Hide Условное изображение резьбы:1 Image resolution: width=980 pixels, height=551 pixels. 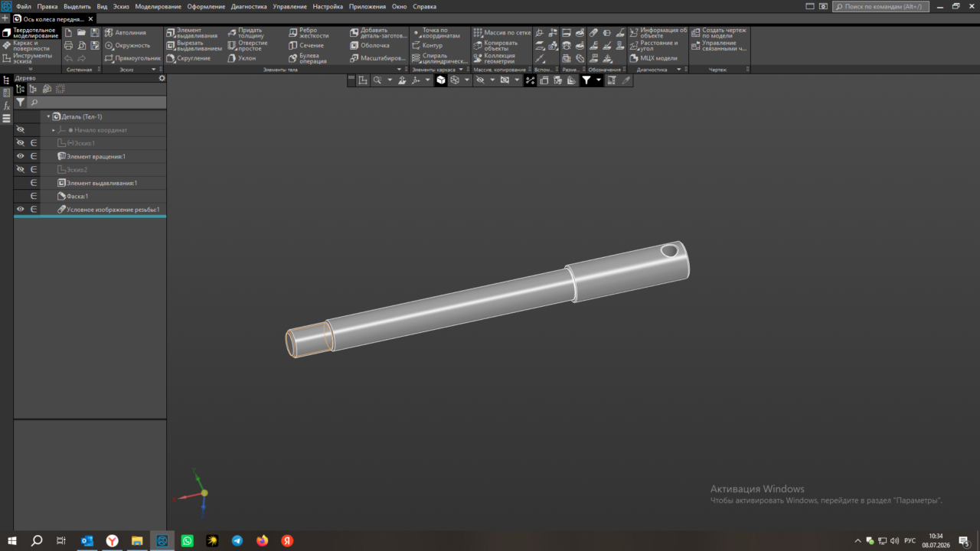point(21,209)
